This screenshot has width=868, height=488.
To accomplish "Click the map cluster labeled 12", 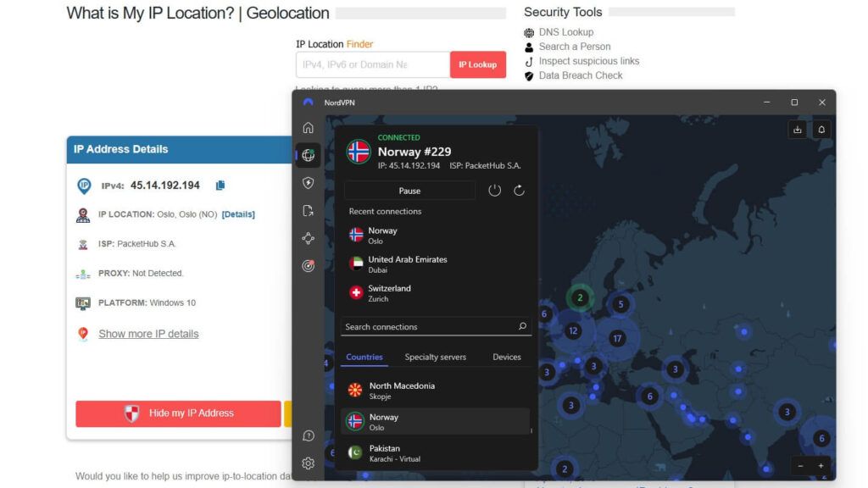I will tap(573, 331).
